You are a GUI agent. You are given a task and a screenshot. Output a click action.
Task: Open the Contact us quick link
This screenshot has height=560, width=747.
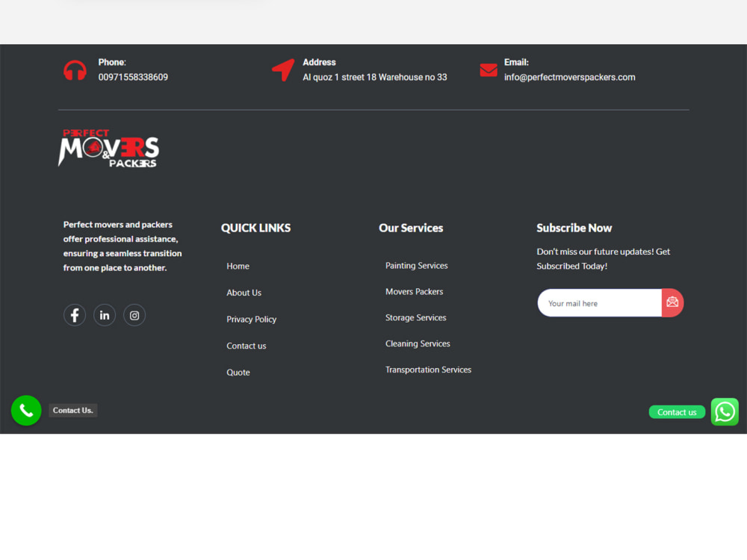247,346
